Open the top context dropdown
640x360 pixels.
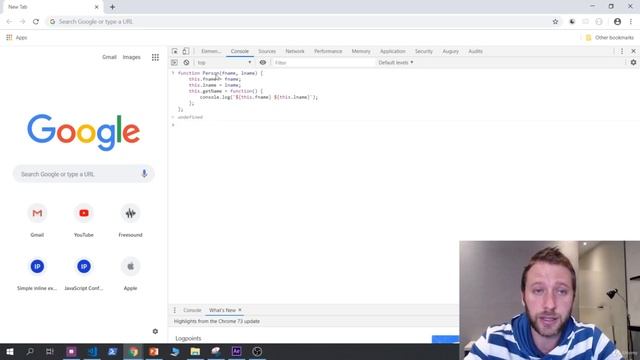[224, 62]
